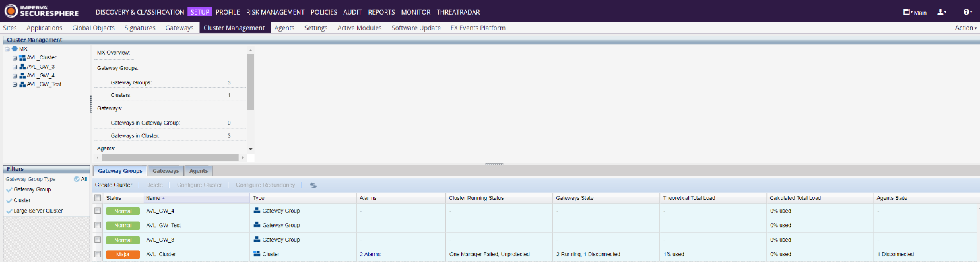The height and width of the screenshot is (262, 980).
Task: Open the help question mark menu
Action: point(967,12)
